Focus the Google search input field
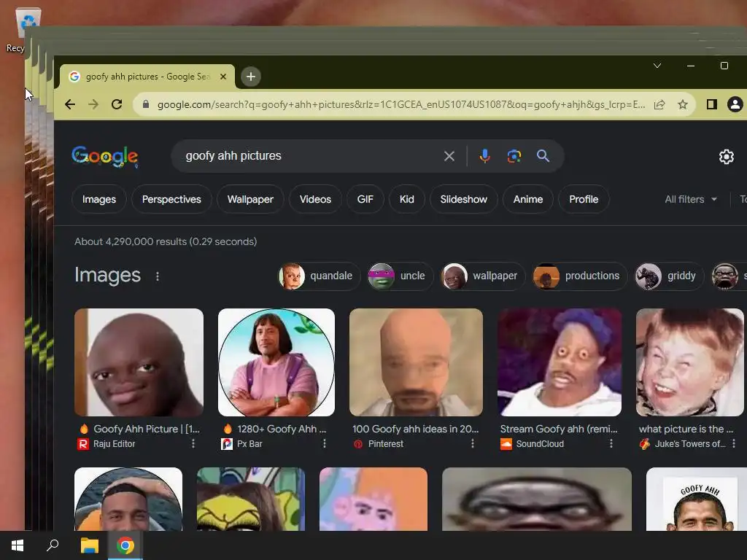Image resolution: width=747 pixels, height=560 pixels. click(x=309, y=156)
